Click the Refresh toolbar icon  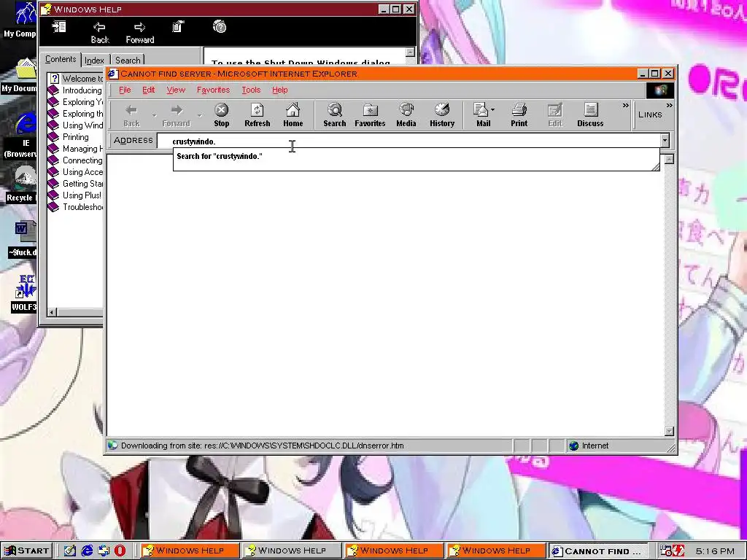click(x=258, y=115)
